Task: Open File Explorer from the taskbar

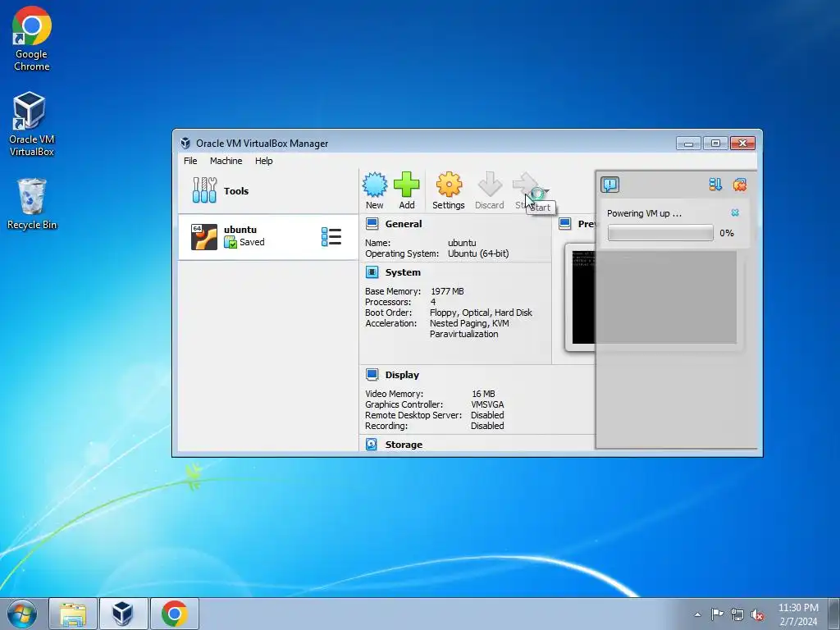Action: pos(73,614)
